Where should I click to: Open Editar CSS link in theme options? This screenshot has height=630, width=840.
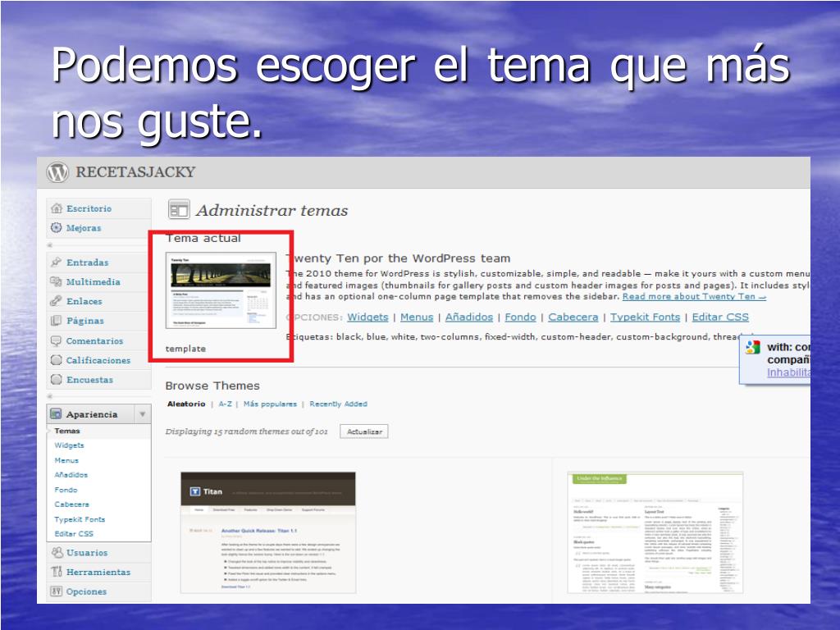click(720, 317)
